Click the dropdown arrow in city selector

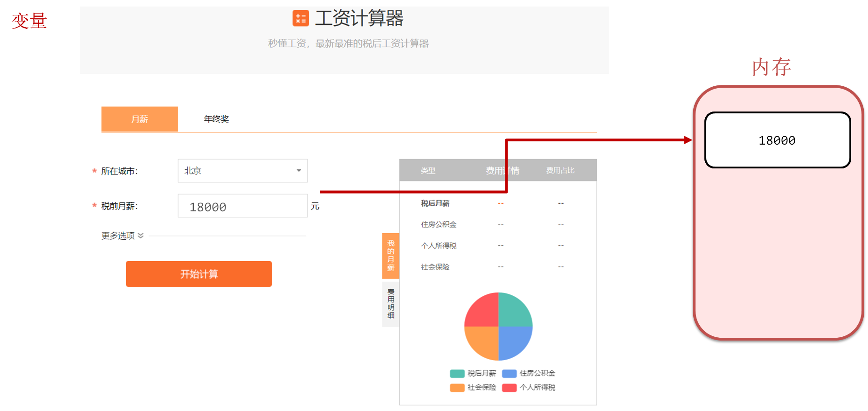click(299, 171)
